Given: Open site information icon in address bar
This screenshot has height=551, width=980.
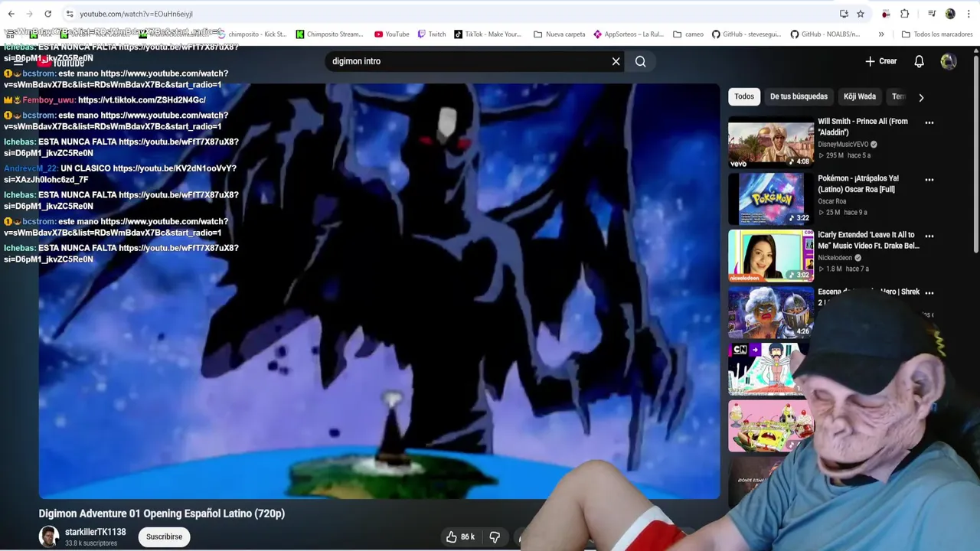Looking at the screenshot, I should click(x=69, y=14).
